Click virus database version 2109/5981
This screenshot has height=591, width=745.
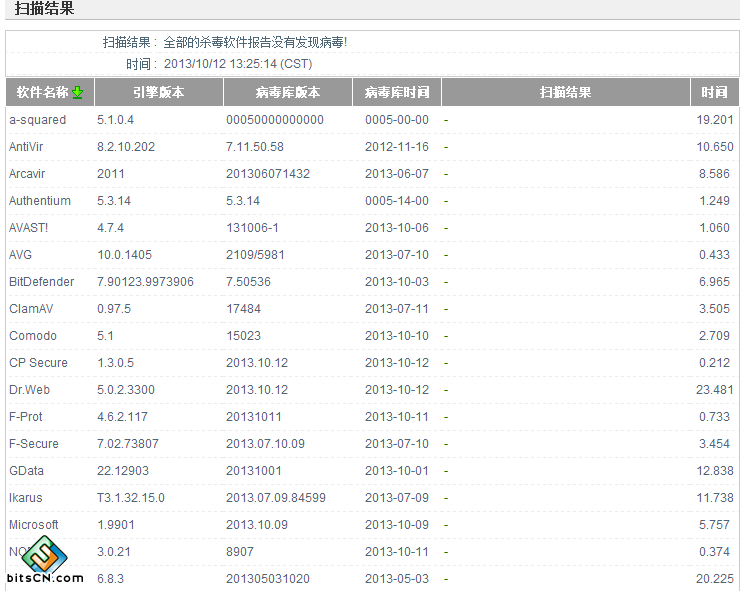click(x=255, y=255)
